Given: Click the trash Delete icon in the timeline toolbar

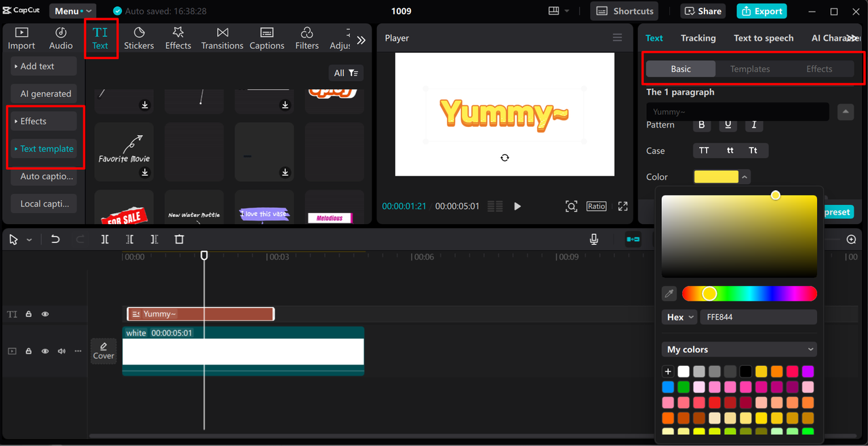Looking at the screenshot, I should click(179, 240).
